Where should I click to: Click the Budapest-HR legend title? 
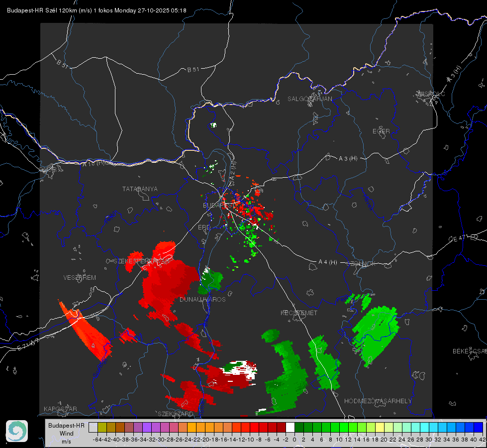[x=66, y=425]
